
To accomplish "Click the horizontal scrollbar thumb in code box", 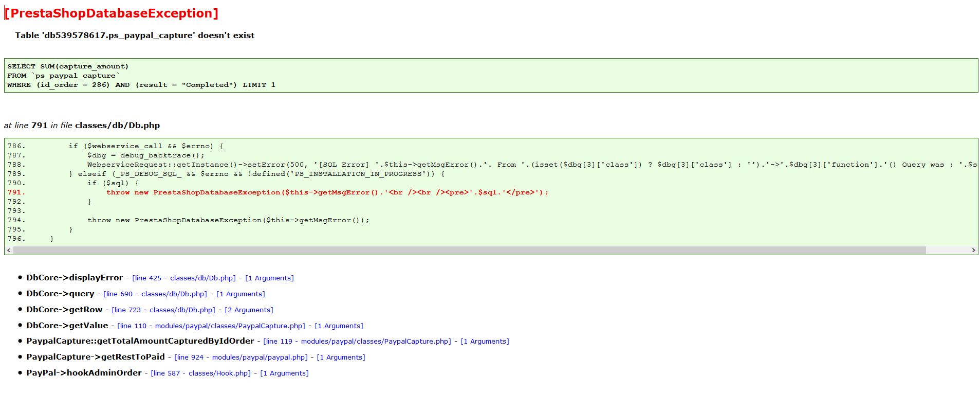I will (x=470, y=250).
